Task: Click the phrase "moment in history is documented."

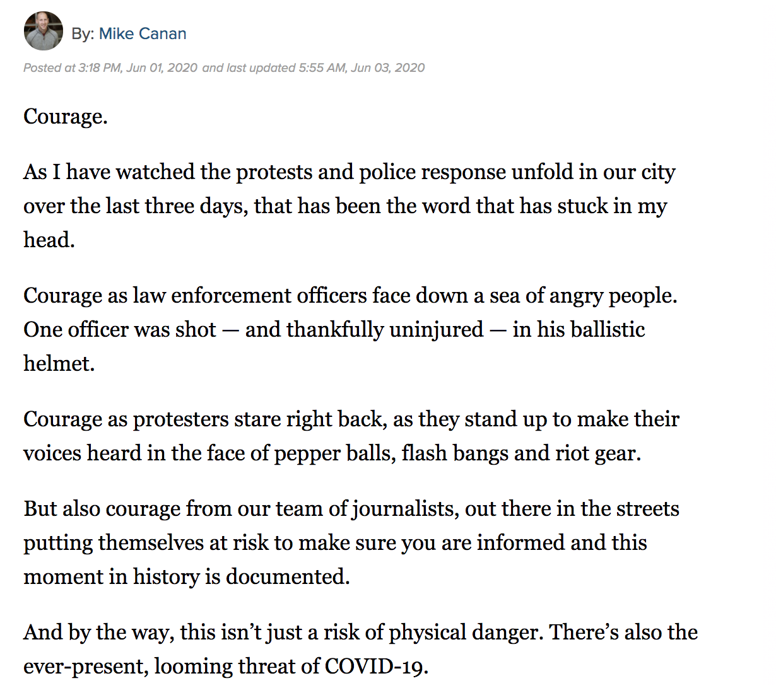Action: [187, 577]
